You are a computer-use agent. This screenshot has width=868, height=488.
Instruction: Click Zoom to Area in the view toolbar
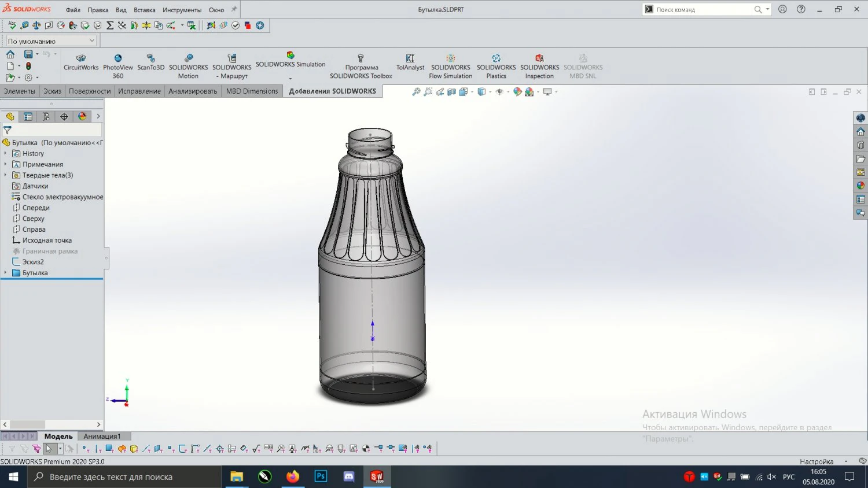coord(428,92)
